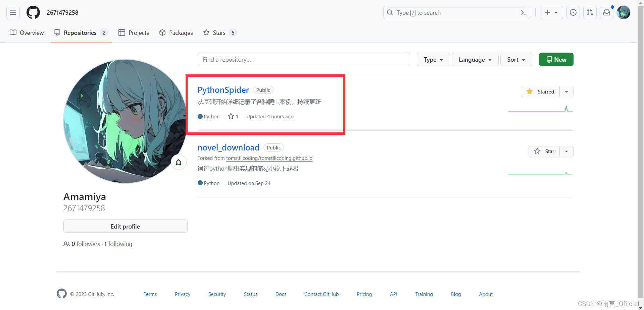Image resolution: width=644 pixels, height=310 pixels.
Task: Open the About footer link
Action: coord(486,294)
